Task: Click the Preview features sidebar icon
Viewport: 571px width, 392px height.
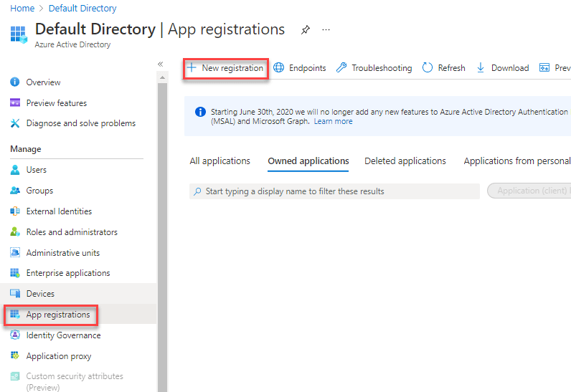Action: [15, 102]
